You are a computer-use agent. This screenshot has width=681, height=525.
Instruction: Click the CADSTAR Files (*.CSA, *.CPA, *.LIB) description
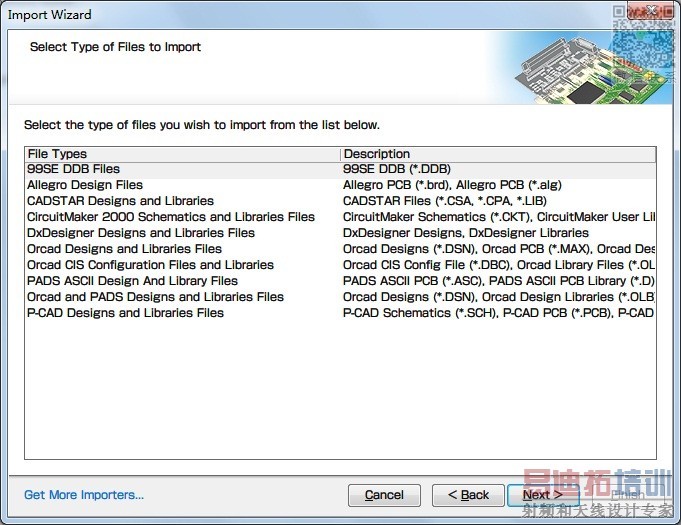point(445,201)
